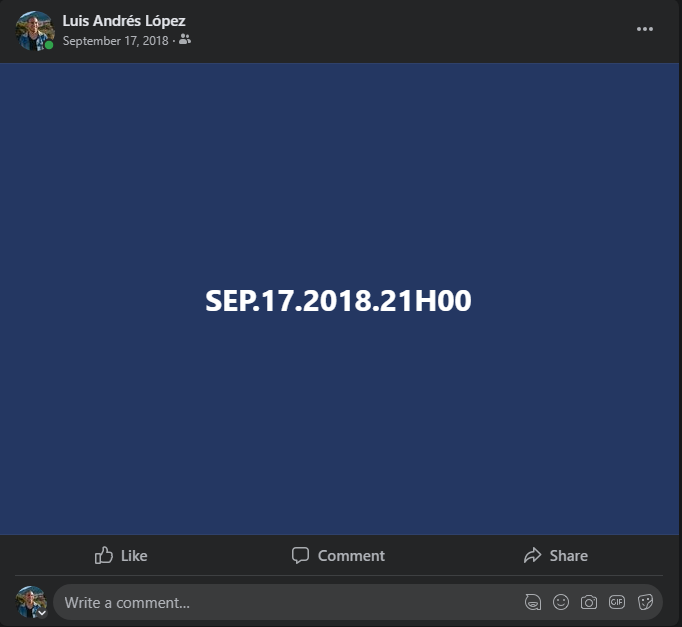Insert an avatar sticker in the comment

pyautogui.click(x=533, y=602)
